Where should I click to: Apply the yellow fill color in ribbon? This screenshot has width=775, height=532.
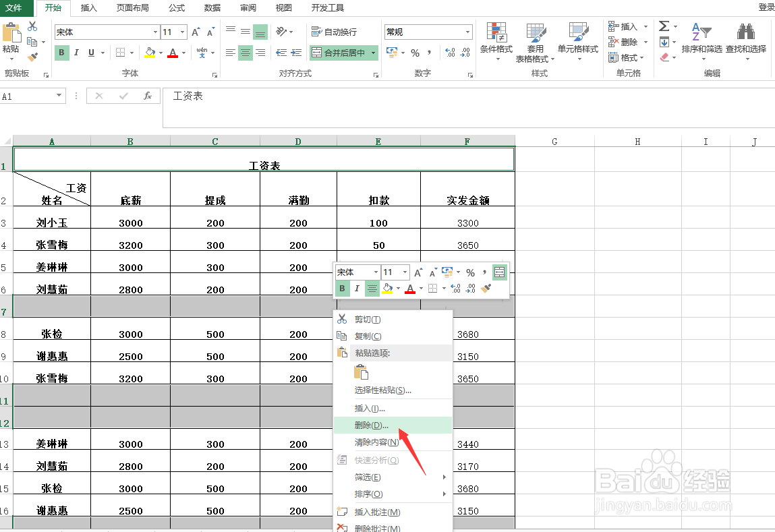coord(150,53)
